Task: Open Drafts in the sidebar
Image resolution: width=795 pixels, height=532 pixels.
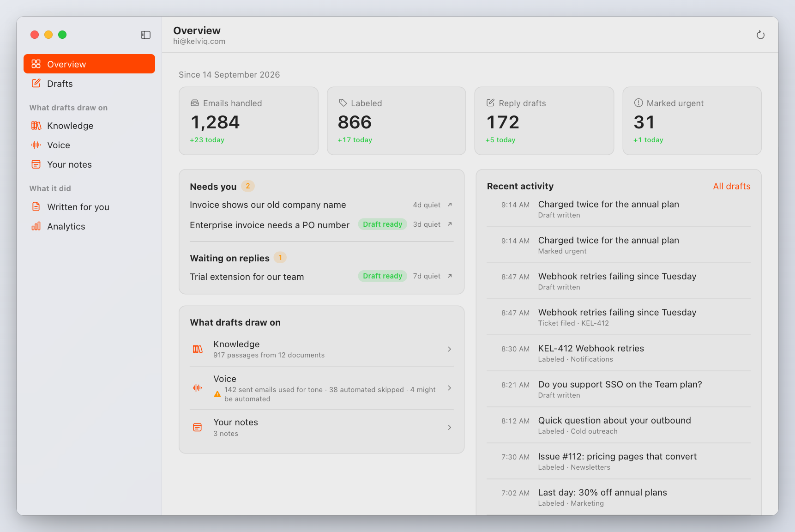Action: click(x=89, y=84)
